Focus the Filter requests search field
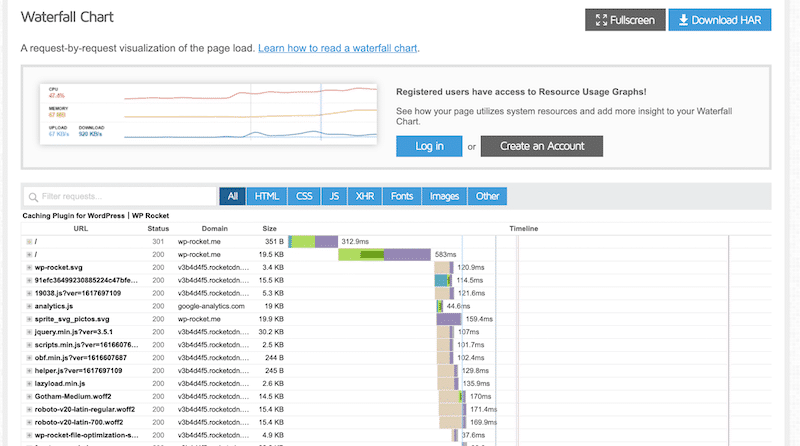Viewport: 800px width, 446px height. (x=120, y=196)
